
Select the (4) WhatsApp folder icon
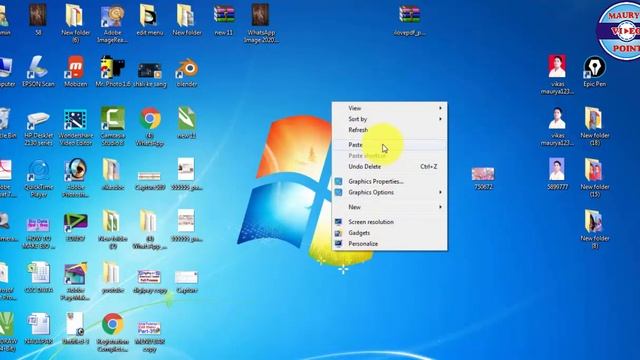pos(150,229)
